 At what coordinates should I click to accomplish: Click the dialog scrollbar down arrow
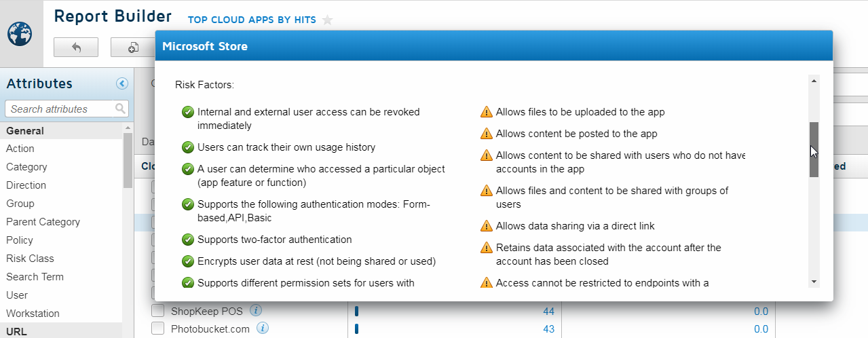tap(814, 282)
